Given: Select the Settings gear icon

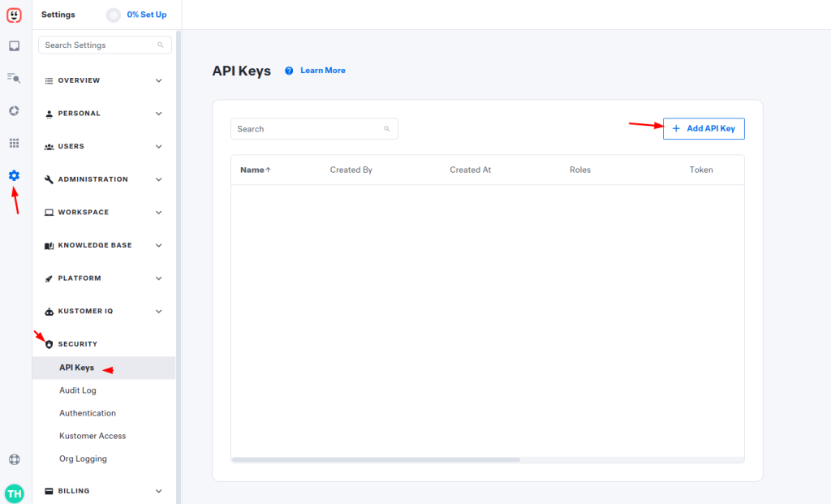Looking at the screenshot, I should pyautogui.click(x=13, y=175).
